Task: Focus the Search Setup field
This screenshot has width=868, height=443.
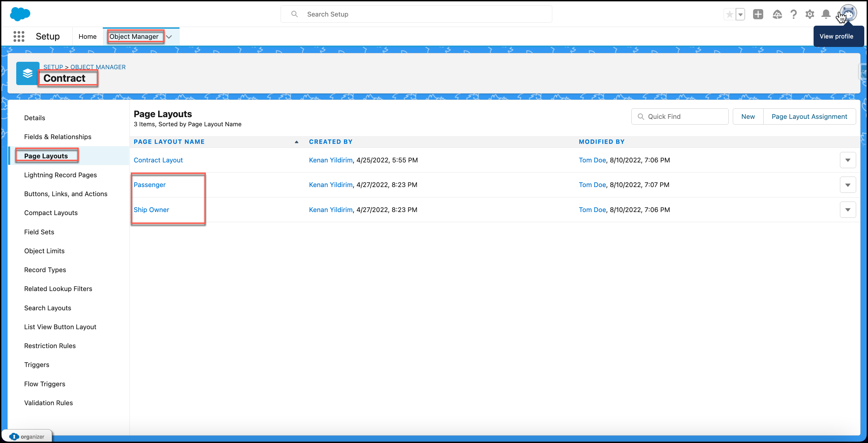Action: pyautogui.click(x=416, y=14)
